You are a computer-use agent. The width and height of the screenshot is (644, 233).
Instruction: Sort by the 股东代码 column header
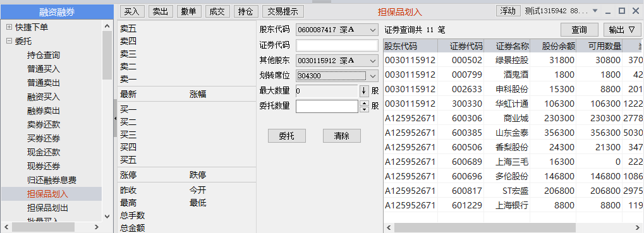click(x=410, y=46)
